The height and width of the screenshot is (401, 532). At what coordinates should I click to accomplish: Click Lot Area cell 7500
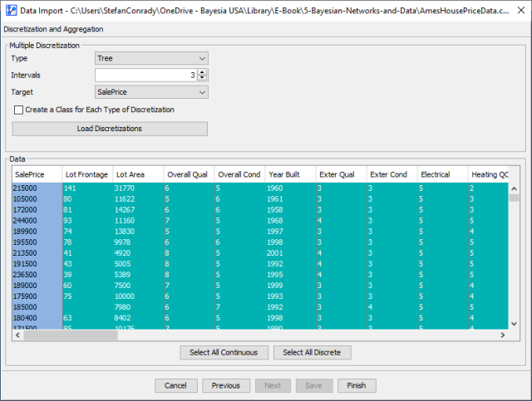pos(139,286)
